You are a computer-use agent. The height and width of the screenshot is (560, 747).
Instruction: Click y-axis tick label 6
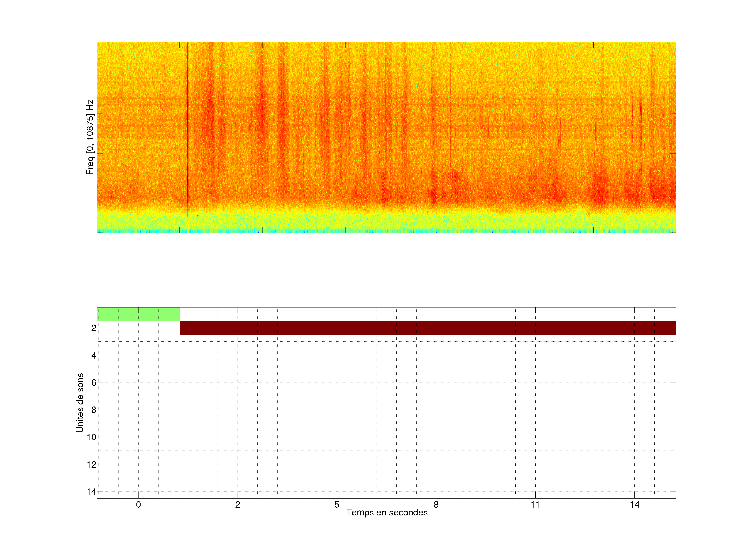[94, 382]
